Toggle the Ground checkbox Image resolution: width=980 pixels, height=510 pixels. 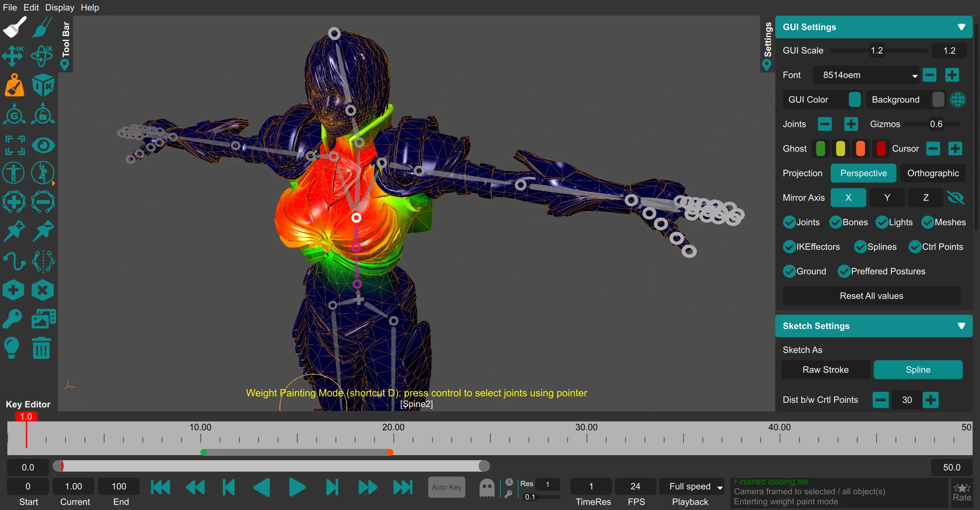789,272
